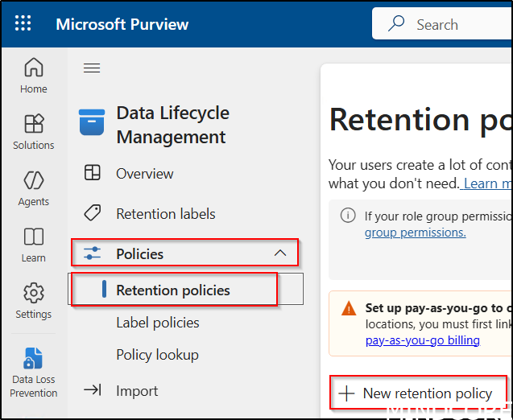This screenshot has width=513, height=420.
Task: Go to Retention labels
Action: click(x=165, y=213)
